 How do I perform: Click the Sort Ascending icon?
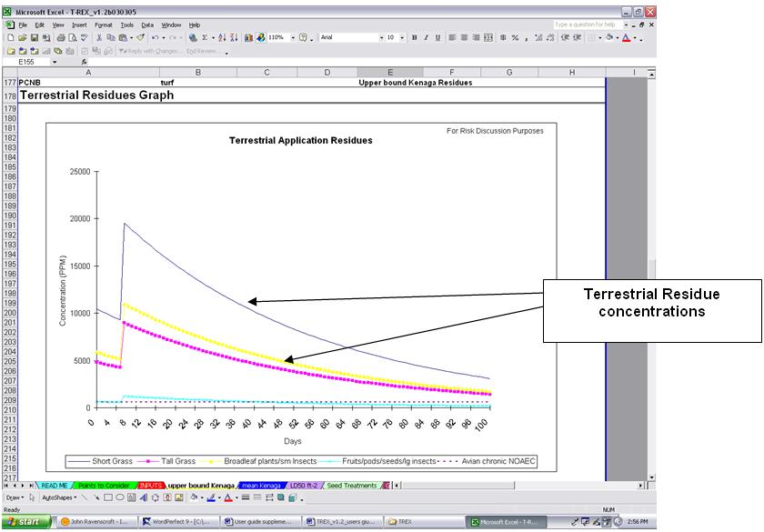(222, 37)
